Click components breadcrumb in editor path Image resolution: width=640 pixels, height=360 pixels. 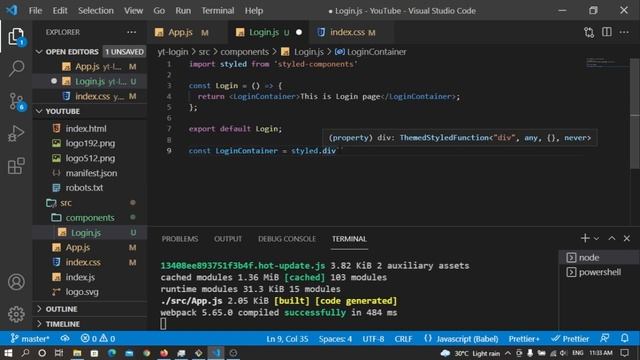(x=244, y=52)
